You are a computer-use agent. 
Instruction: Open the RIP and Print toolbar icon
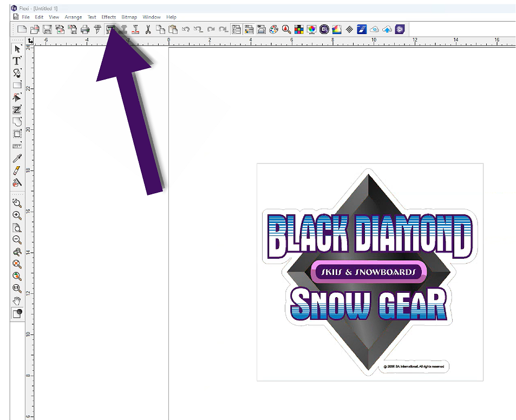click(x=110, y=29)
